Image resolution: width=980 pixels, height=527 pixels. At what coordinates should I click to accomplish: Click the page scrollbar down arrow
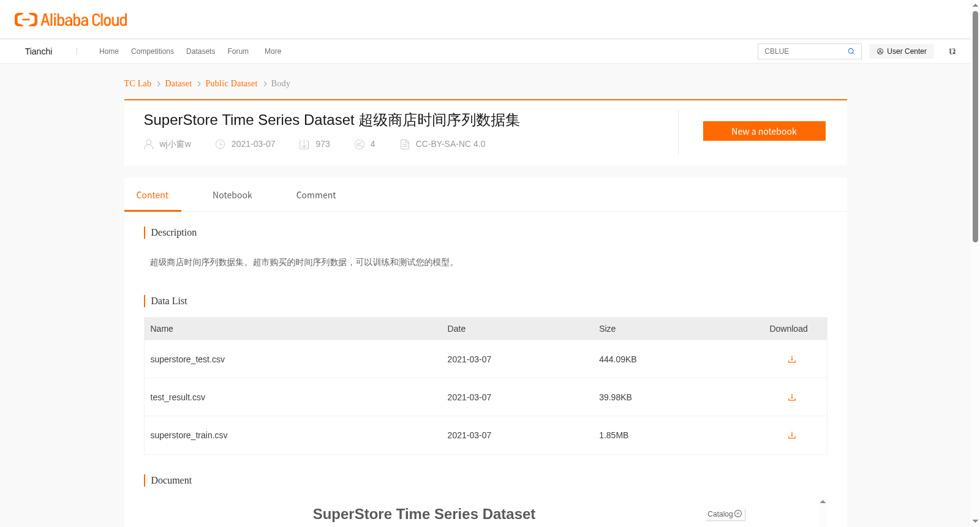click(975, 521)
